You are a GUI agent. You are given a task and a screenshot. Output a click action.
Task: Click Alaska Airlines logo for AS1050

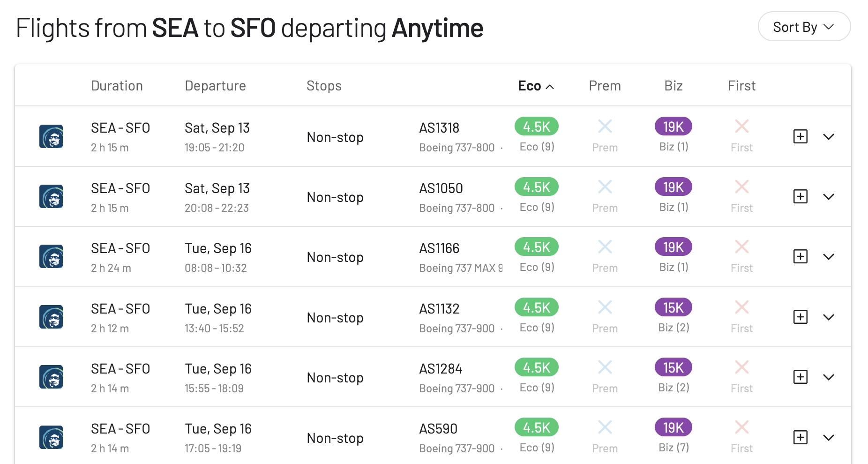(x=51, y=196)
